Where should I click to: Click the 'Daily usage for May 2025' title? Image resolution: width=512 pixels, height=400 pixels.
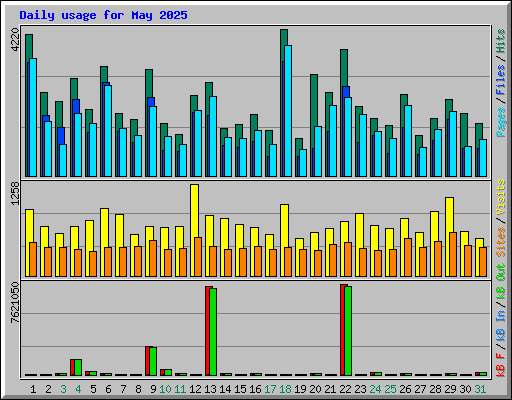(103, 15)
